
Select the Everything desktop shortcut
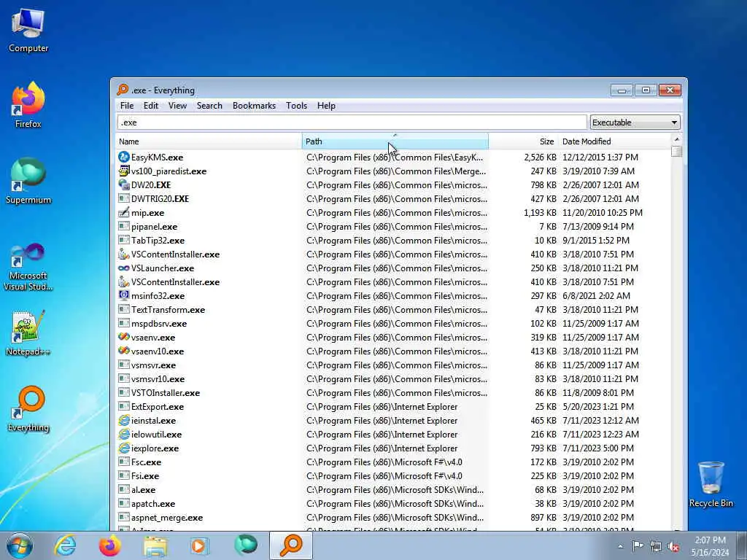(x=28, y=408)
